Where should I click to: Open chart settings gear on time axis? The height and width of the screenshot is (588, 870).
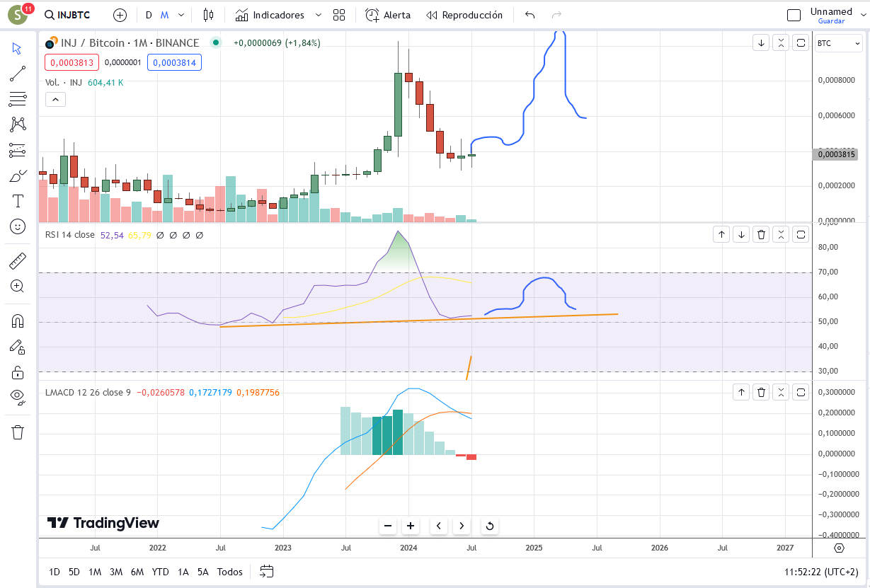click(840, 548)
